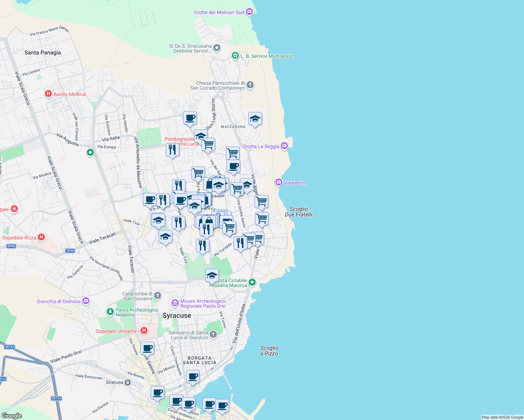Click the Grotta La Seggia camera icon
Viewport: 524px width, 420px height.
(284, 146)
